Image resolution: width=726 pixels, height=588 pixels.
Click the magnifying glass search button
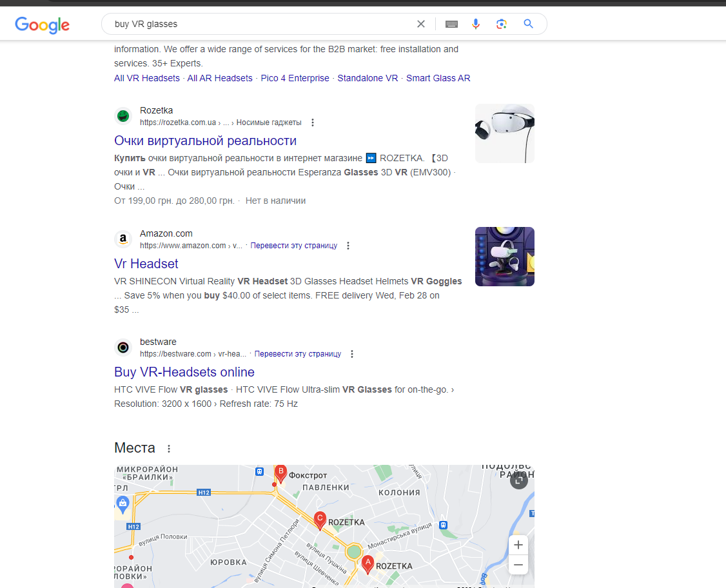[528, 24]
